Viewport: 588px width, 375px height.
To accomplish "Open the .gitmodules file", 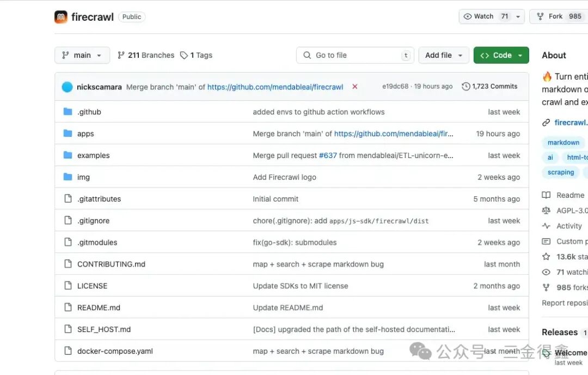I will tap(97, 243).
